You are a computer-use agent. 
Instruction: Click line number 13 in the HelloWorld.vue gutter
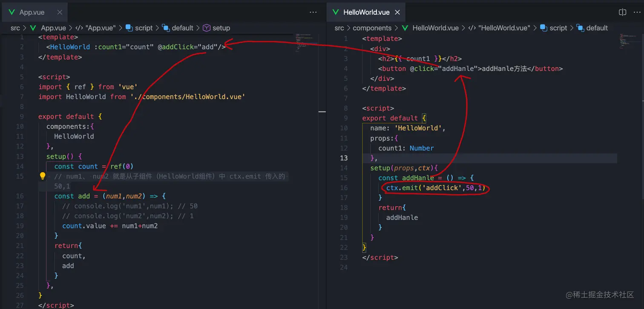point(344,158)
